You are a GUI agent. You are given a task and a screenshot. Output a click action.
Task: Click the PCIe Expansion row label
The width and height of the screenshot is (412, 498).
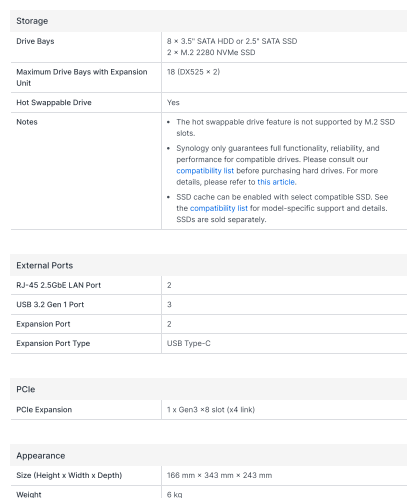tap(44, 410)
